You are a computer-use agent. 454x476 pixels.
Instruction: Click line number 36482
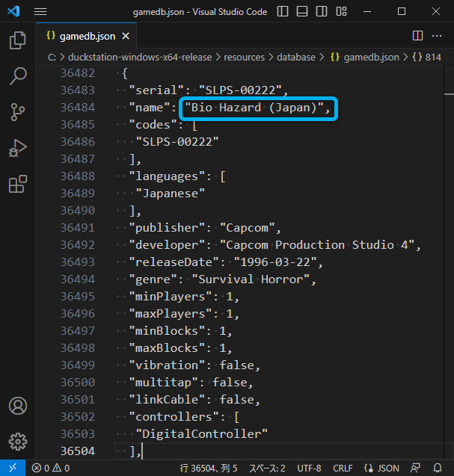coord(78,73)
